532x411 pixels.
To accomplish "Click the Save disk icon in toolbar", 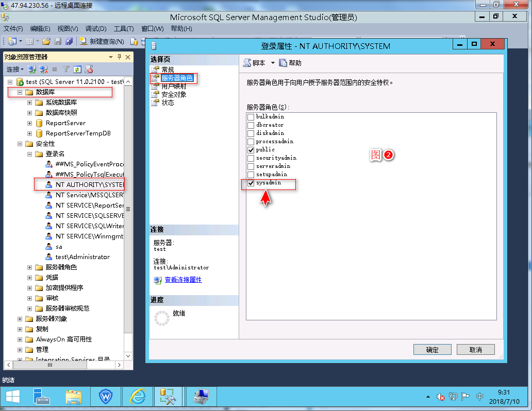I will [58, 41].
